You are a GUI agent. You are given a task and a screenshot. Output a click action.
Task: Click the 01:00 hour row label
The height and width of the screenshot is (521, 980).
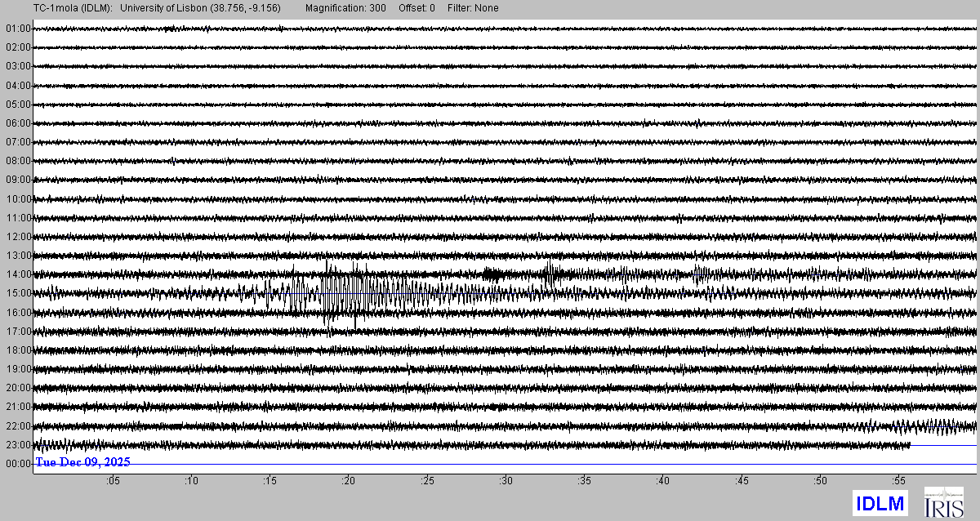(x=17, y=29)
